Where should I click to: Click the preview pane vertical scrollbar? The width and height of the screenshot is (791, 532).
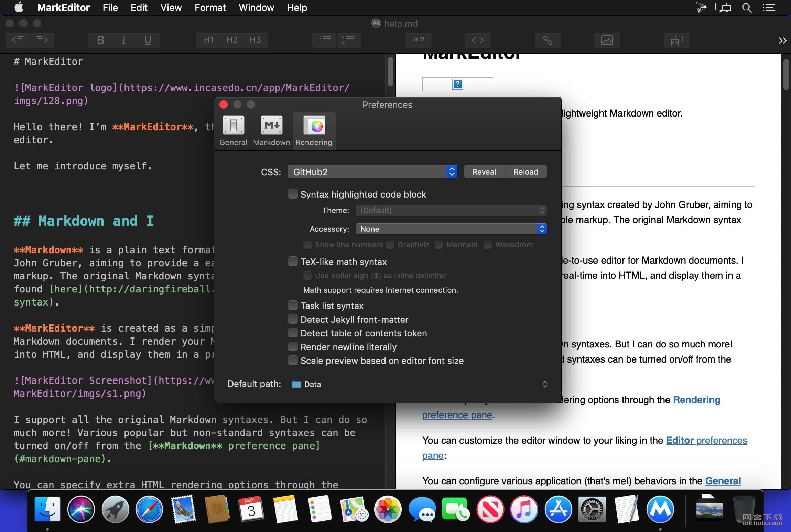click(x=786, y=75)
